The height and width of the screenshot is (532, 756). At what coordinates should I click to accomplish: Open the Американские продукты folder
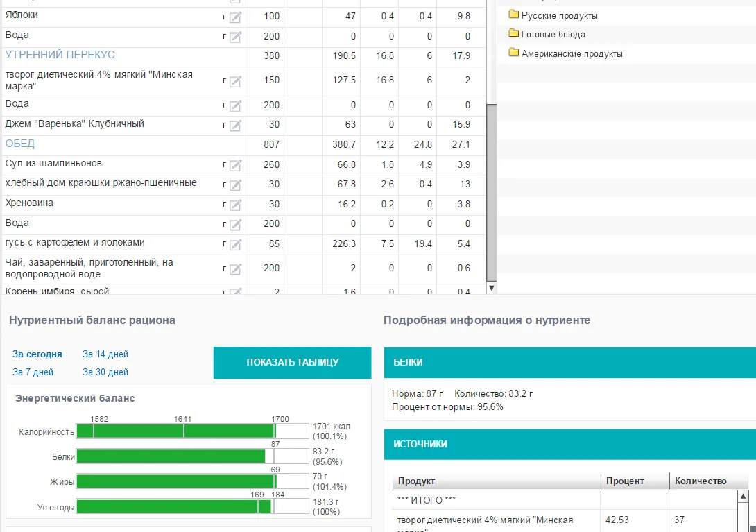pyautogui.click(x=572, y=53)
